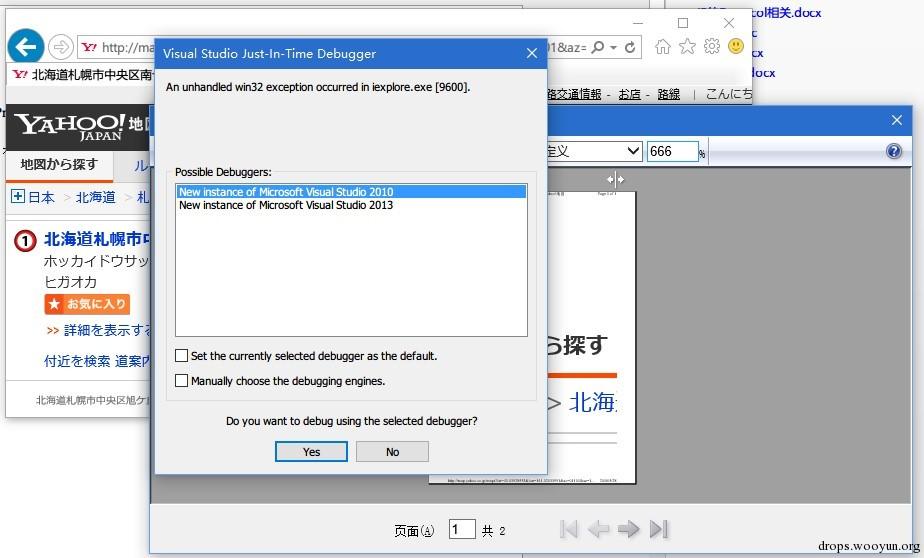Screen dimensions: 924x558
Task: Jump to last page in print preview
Action: 659,529
